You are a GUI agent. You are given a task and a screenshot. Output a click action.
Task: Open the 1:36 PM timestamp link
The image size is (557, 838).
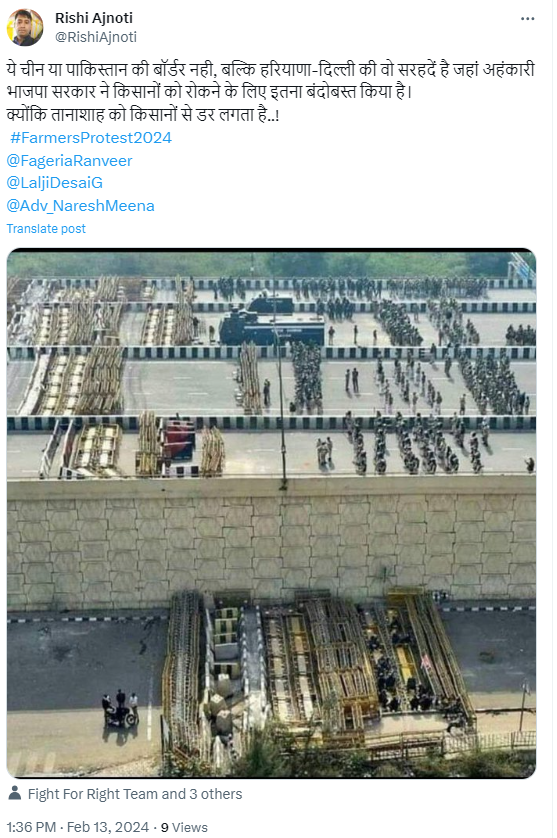(31, 827)
